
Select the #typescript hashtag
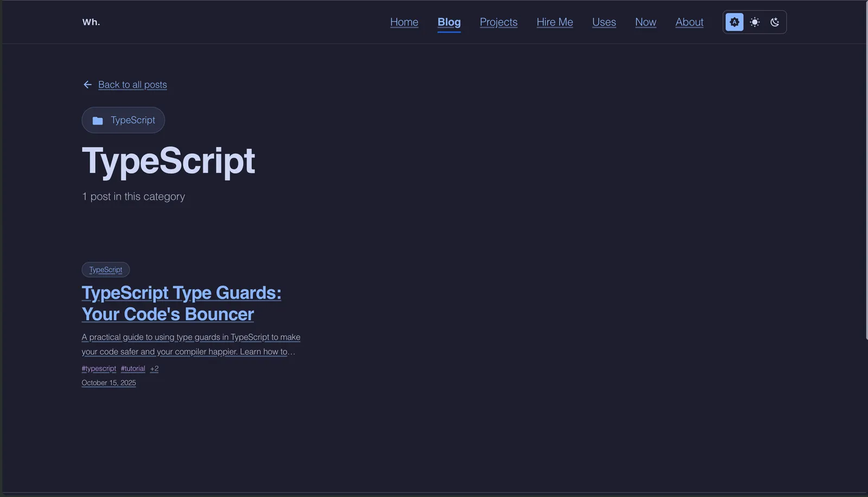99,369
